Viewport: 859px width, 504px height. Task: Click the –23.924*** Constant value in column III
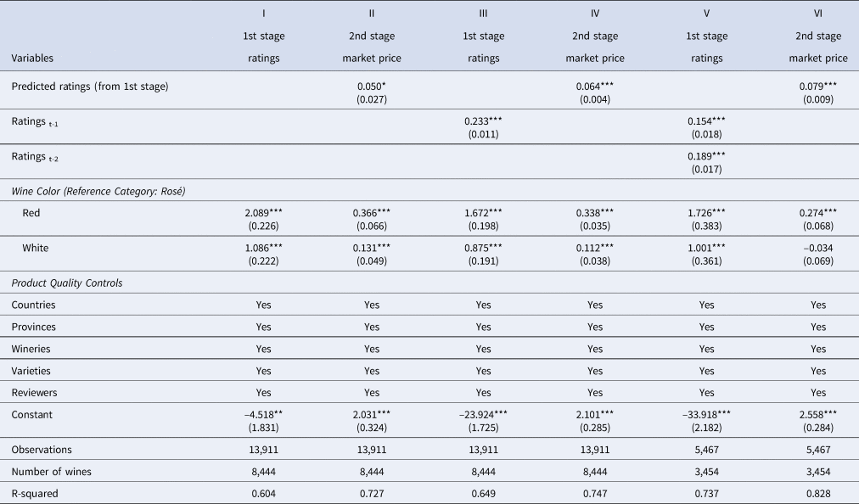pyautogui.click(x=483, y=415)
